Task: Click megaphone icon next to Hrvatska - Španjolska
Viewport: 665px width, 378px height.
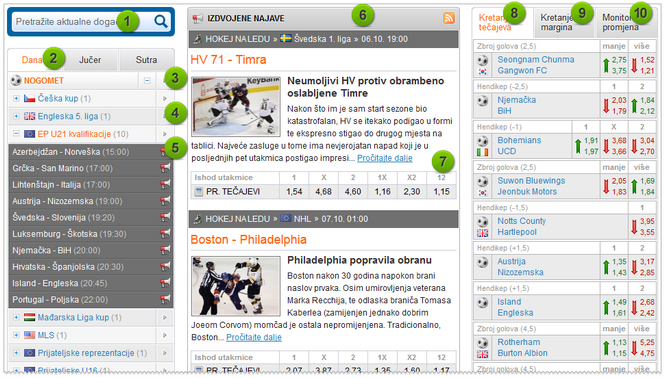Action: point(165,267)
